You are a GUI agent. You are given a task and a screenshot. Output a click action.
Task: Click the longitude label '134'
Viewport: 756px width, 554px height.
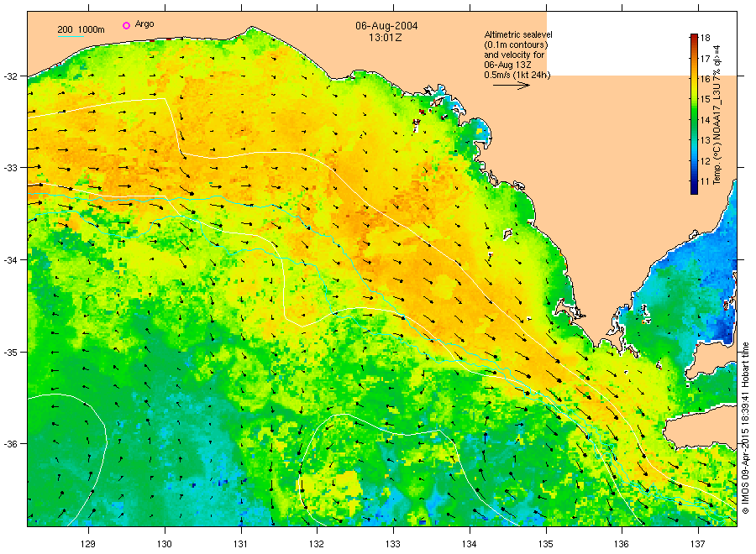[469, 544]
